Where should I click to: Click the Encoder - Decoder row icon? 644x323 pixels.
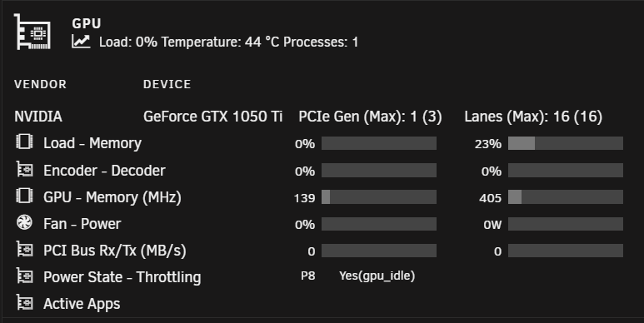pyautogui.click(x=24, y=169)
